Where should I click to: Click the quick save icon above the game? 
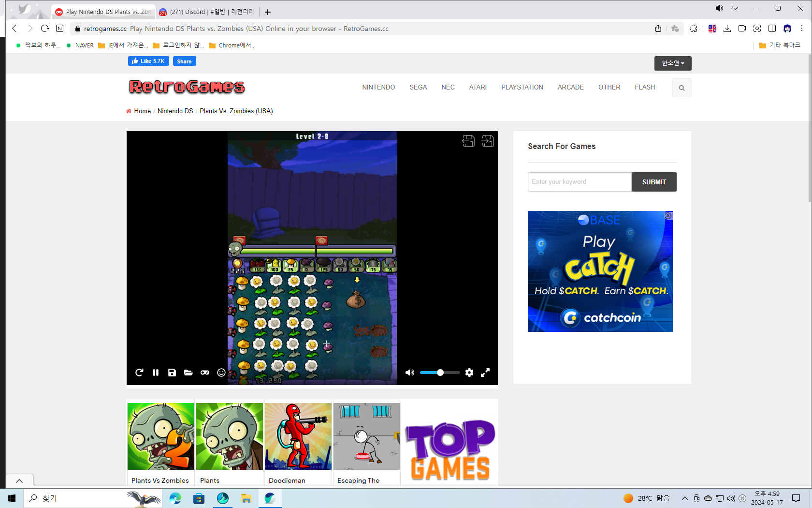(468, 141)
